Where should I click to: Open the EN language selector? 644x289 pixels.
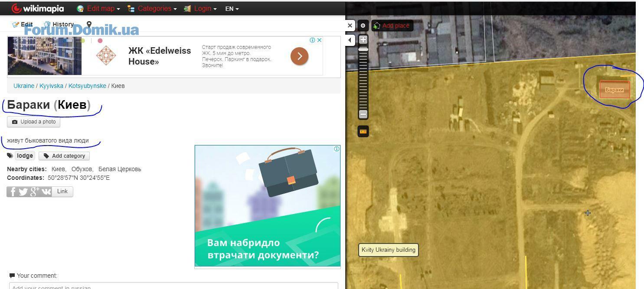[232, 9]
